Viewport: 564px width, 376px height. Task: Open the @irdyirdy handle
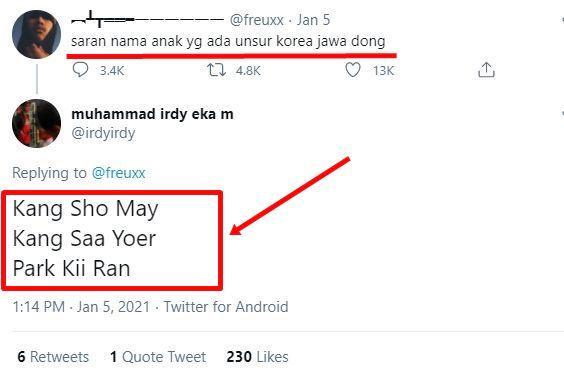coord(103,133)
